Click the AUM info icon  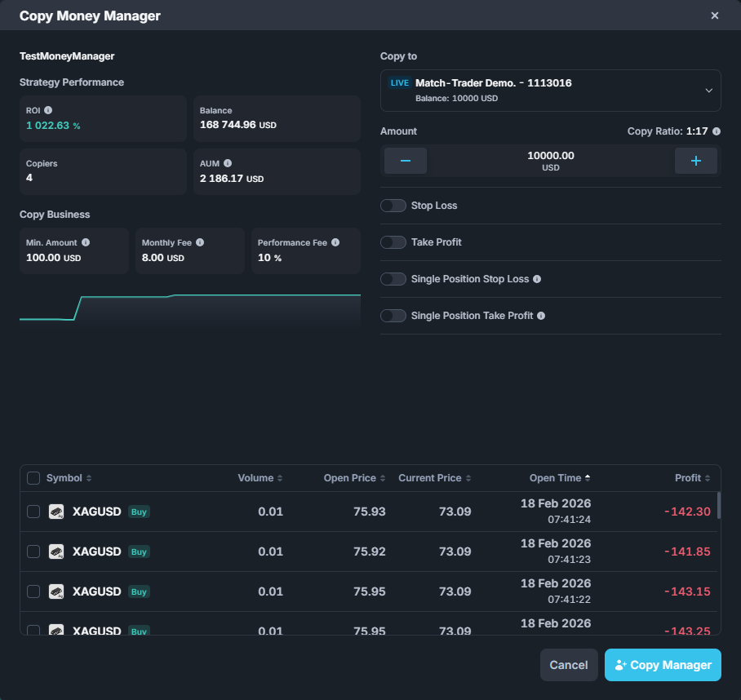click(228, 163)
